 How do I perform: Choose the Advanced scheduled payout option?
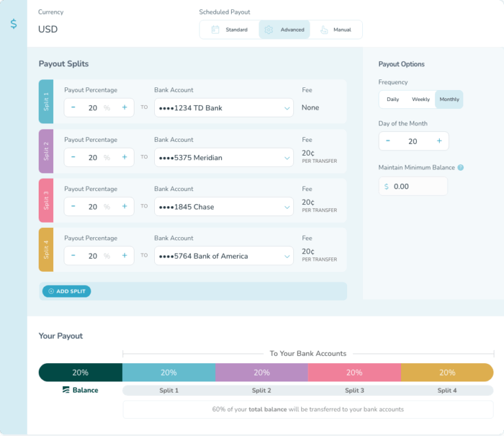(x=285, y=30)
